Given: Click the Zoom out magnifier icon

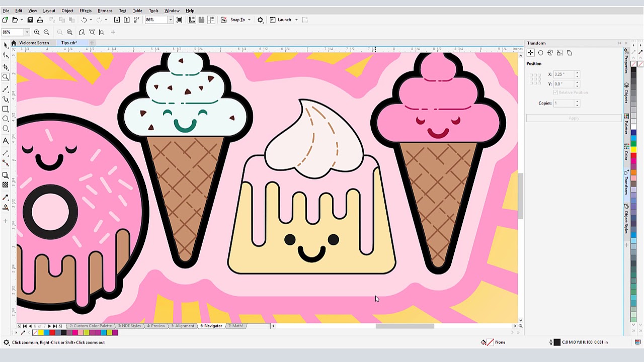Looking at the screenshot, I should click(46, 32).
